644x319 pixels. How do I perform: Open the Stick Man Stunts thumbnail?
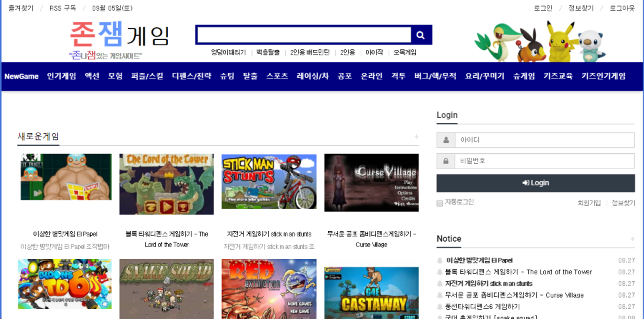click(x=269, y=182)
